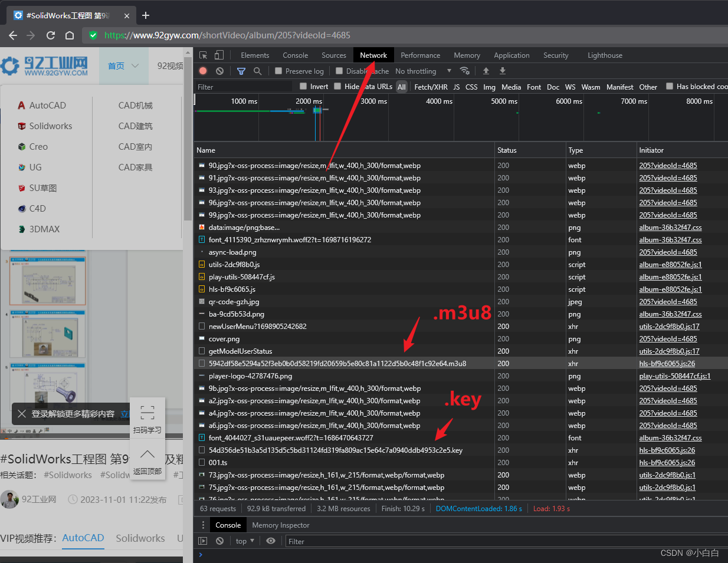Open the Performance tab

point(421,55)
